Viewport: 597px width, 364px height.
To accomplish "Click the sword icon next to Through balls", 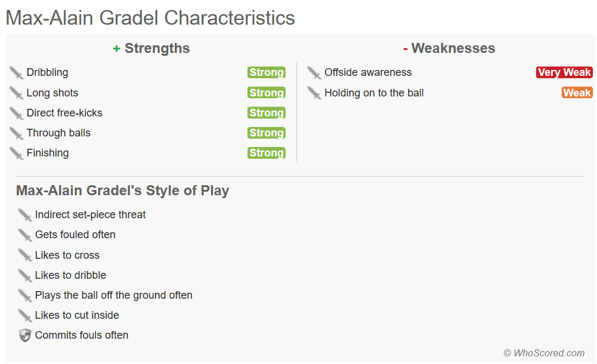I will click(16, 133).
